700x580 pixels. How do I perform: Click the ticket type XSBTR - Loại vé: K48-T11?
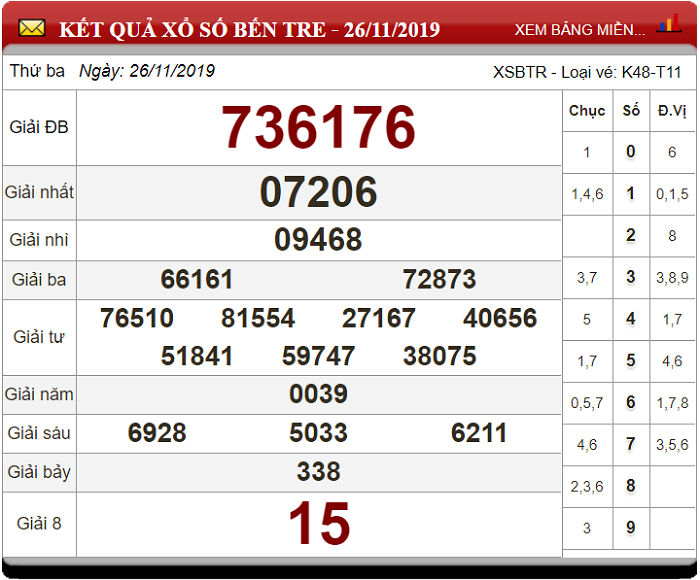[x=587, y=72]
